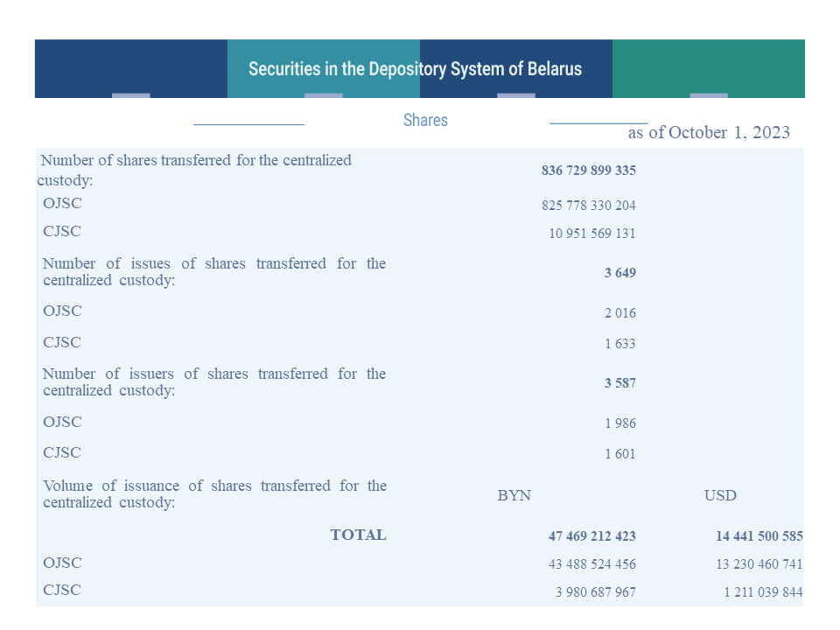Screen dimensions: 840x630
Task: Click the 'Securities in the Depository System of Belarus' title
Action: (x=415, y=69)
